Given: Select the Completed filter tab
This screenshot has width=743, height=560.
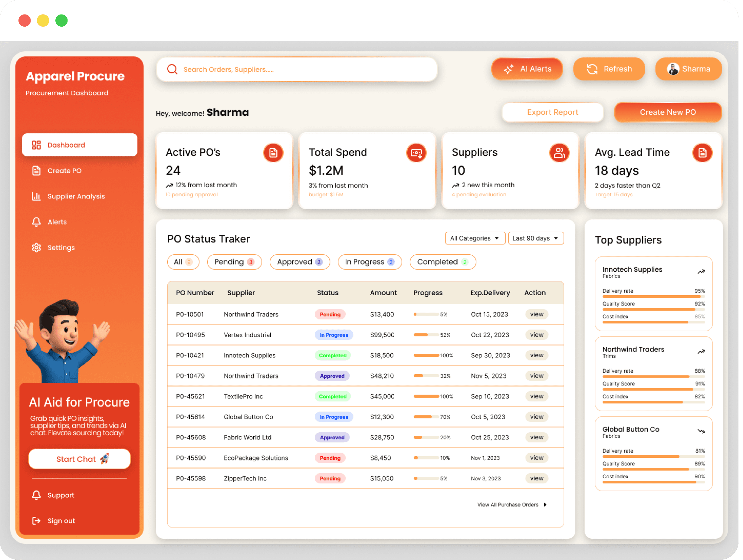Looking at the screenshot, I should point(442,262).
